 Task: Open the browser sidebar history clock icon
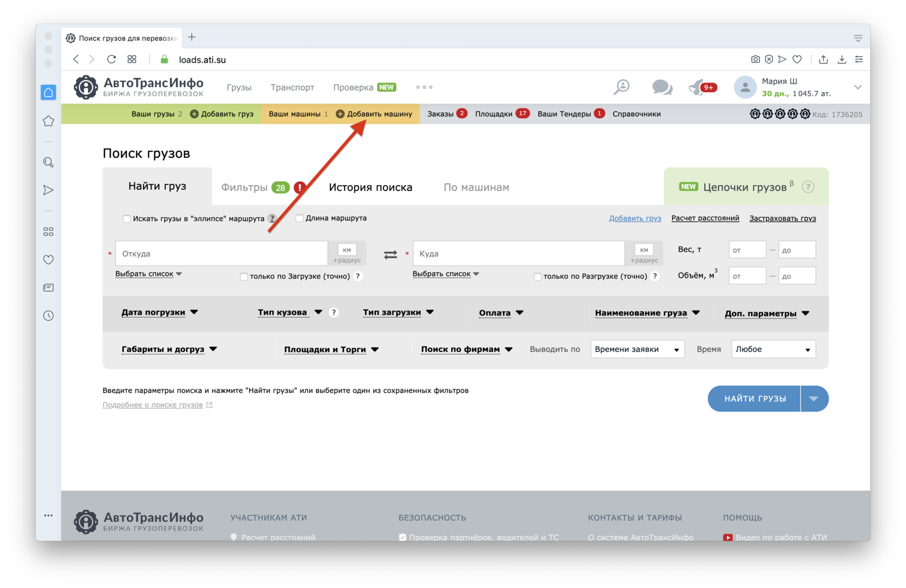(x=49, y=316)
